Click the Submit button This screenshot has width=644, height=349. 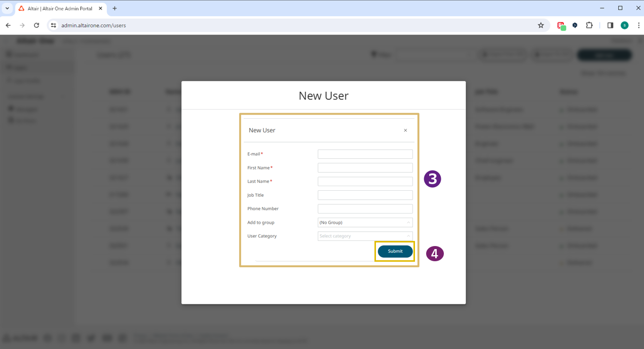click(395, 251)
